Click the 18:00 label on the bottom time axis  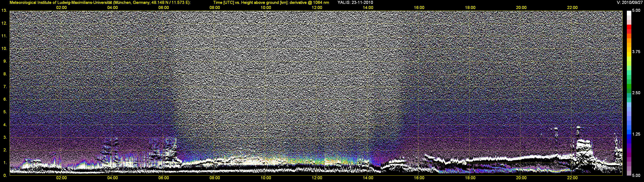470,178
